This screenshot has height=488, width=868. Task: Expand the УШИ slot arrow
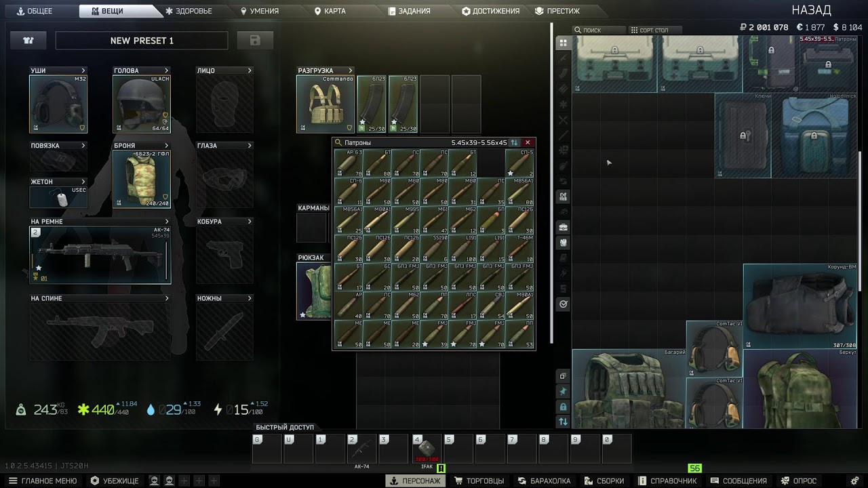[83, 70]
